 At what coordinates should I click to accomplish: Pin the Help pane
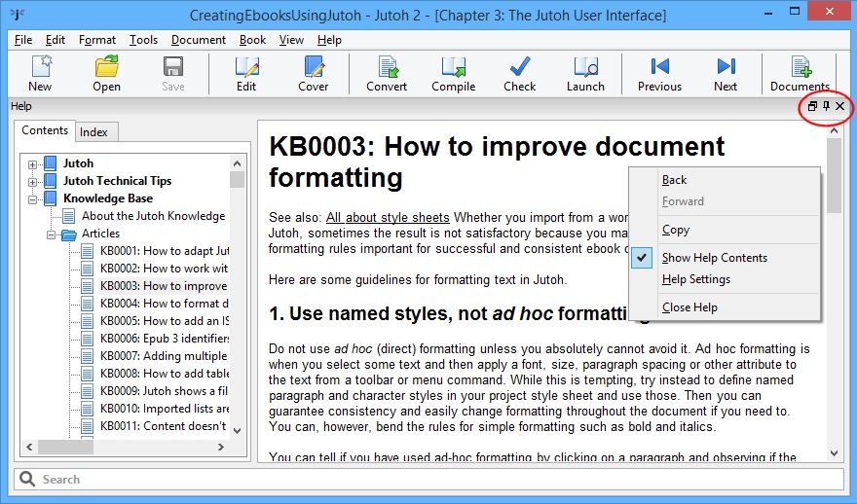coord(826,106)
